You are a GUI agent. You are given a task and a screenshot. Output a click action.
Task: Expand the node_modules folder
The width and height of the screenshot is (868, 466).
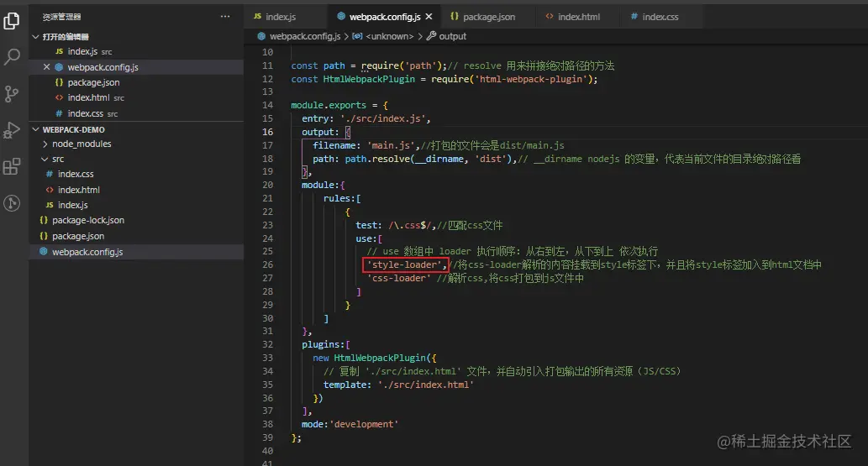pyautogui.click(x=81, y=144)
